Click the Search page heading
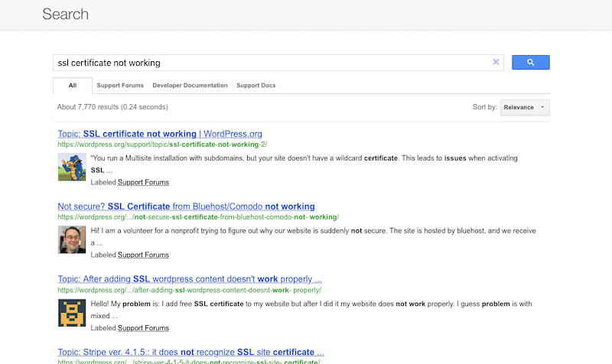The height and width of the screenshot is (364, 612). click(65, 15)
